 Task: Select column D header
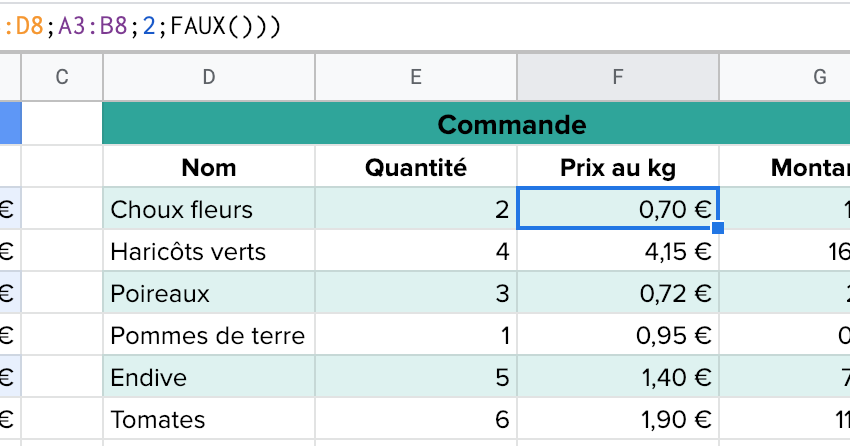click(208, 77)
